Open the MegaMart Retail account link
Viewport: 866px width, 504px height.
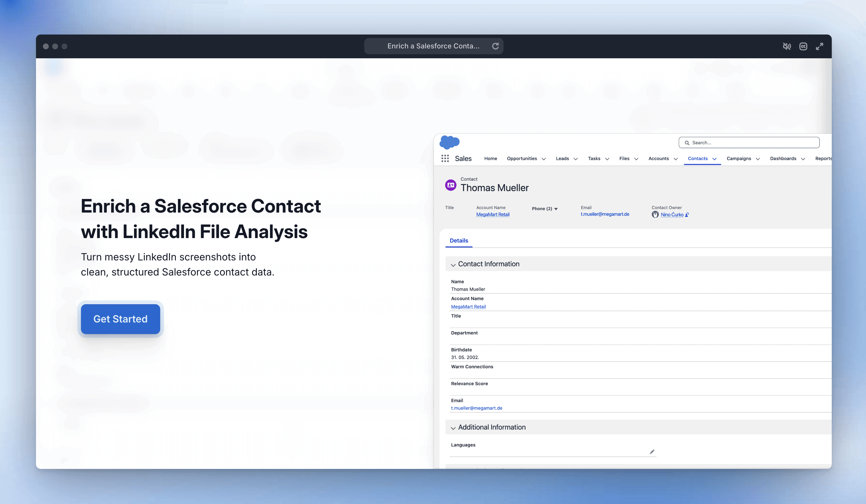coord(492,214)
